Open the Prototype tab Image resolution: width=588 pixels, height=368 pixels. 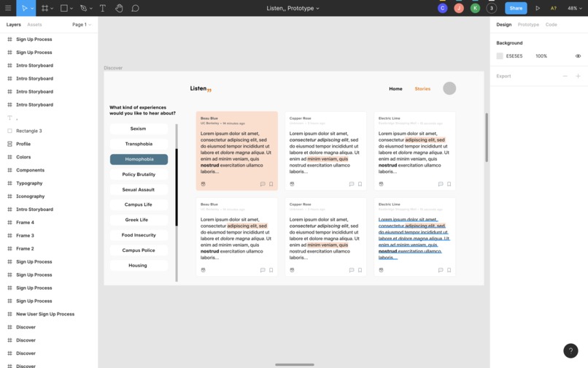[528, 24]
